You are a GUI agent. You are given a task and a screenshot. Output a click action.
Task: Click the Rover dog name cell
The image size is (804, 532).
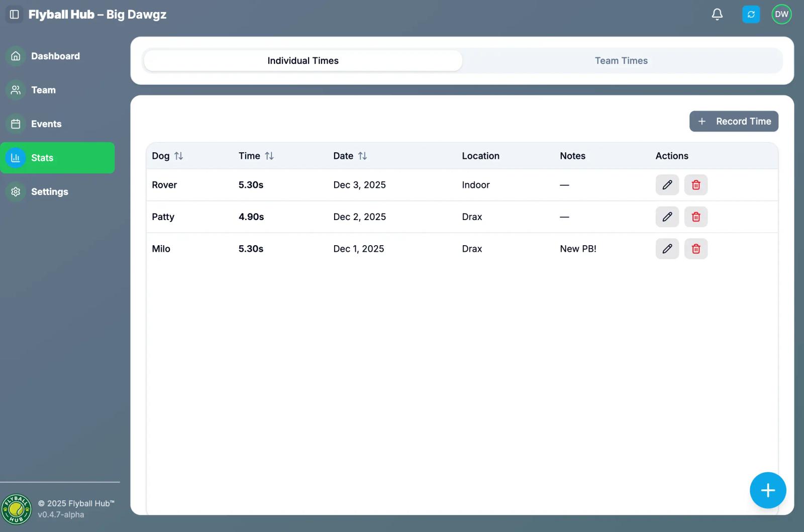pos(164,185)
